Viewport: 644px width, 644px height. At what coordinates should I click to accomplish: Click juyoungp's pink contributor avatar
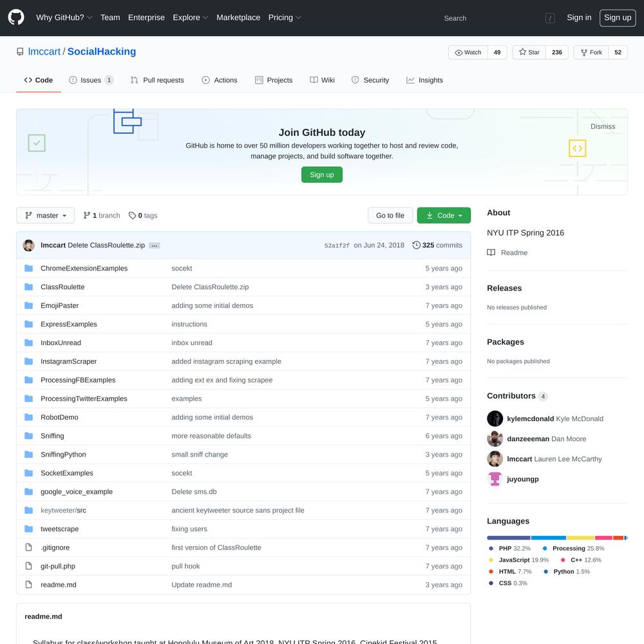(495, 479)
